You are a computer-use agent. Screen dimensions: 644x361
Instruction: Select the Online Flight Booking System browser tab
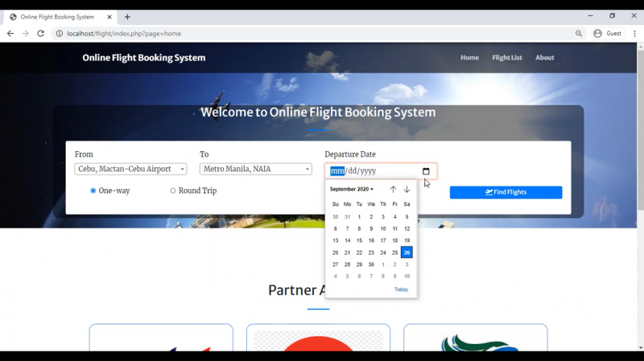(x=61, y=17)
